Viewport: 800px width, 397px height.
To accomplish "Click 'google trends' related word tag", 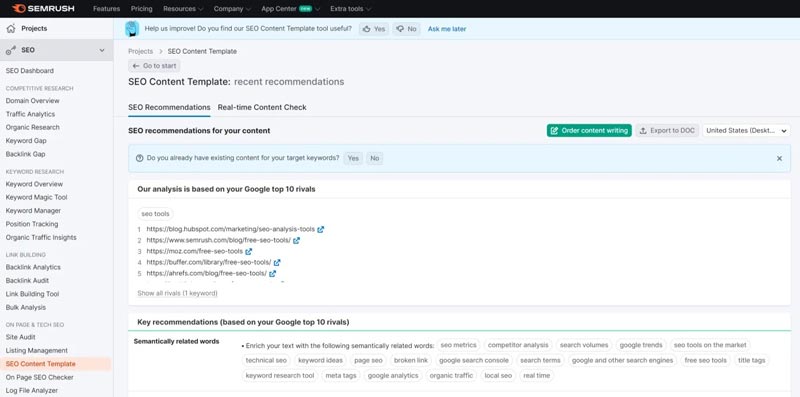I will [x=641, y=345].
